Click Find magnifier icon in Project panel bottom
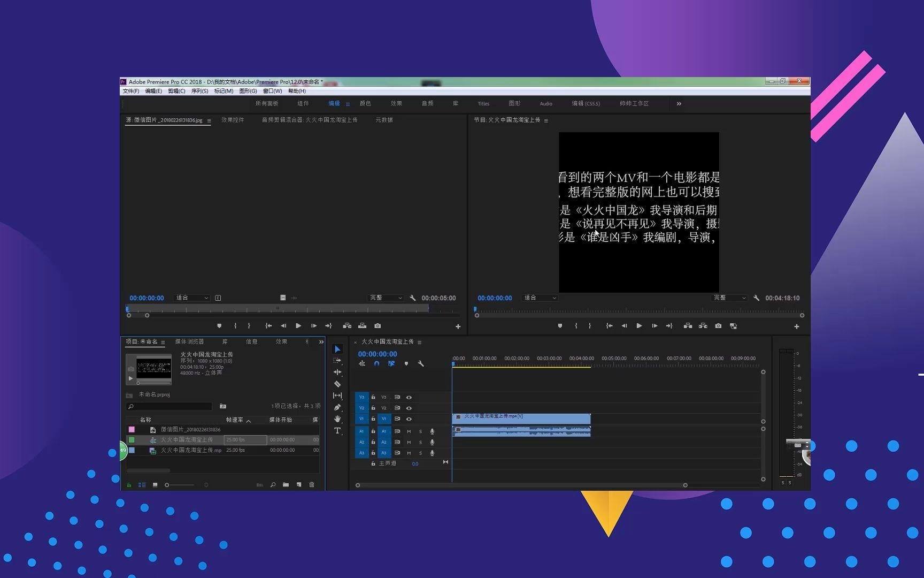The height and width of the screenshot is (578, 924). point(273,485)
